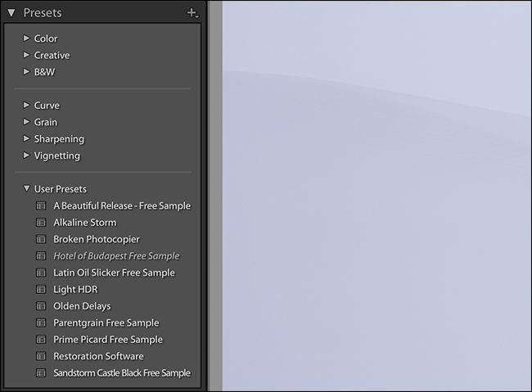Click the preset icon beside Restoration Software

coord(41,356)
